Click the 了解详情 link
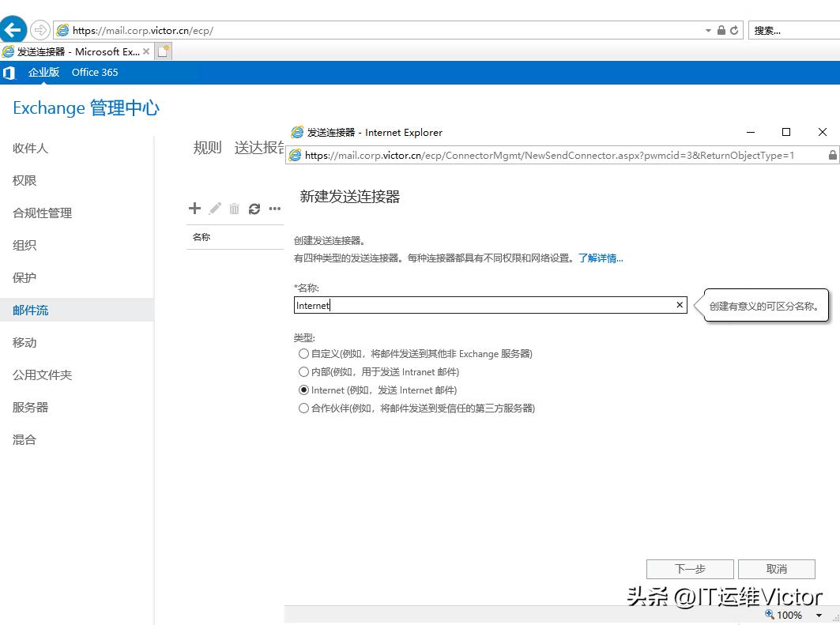This screenshot has height=625, width=840. (601, 258)
